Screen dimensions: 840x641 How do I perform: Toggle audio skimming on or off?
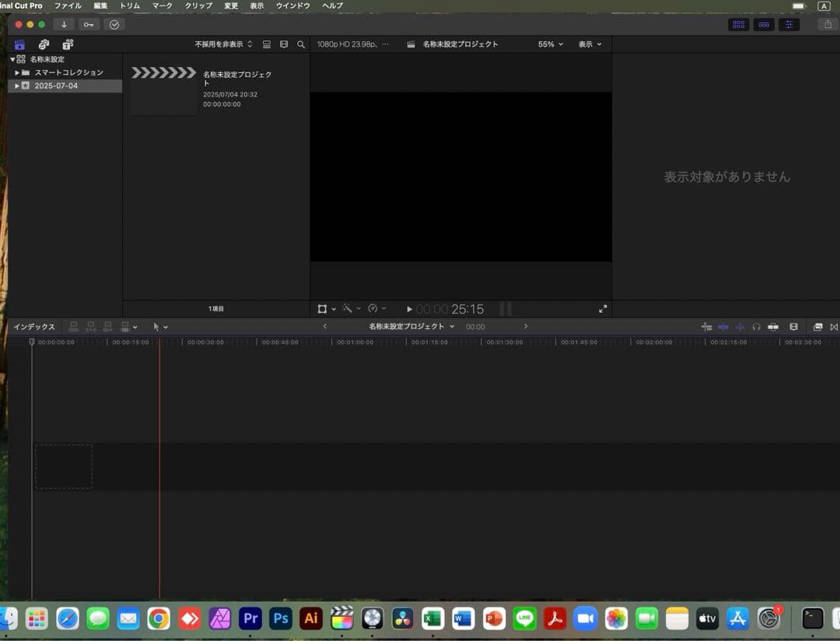pyautogui.click(x=738, y=327)
